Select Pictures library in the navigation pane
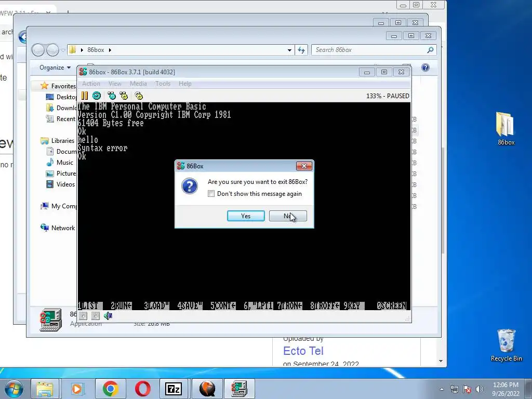The image size is (532, 399). 61,174
